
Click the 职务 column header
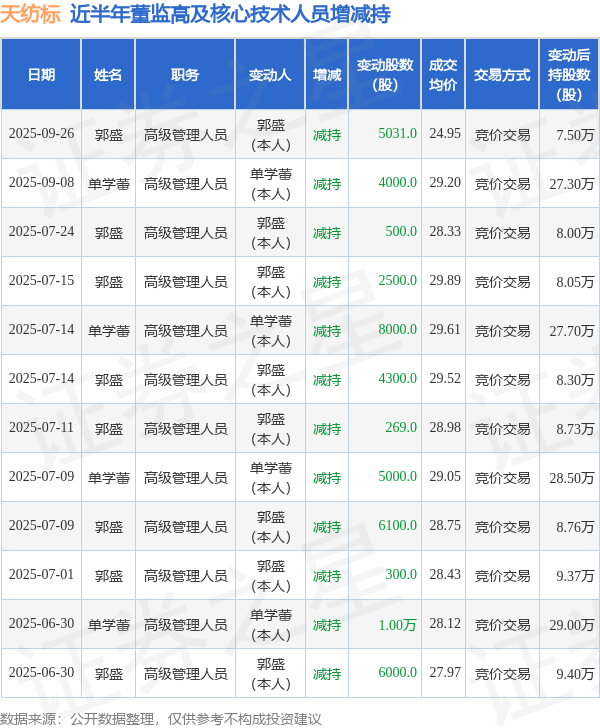[185, 75]
